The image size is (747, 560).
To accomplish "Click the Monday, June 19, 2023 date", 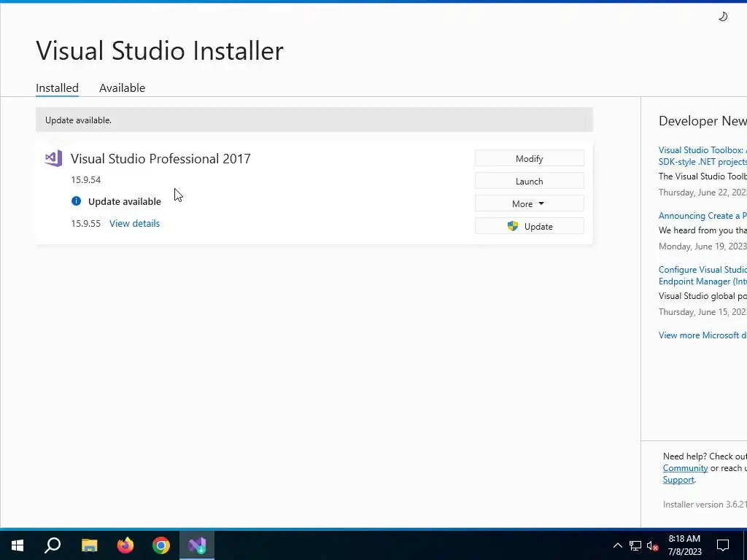I will pos(703,246).
